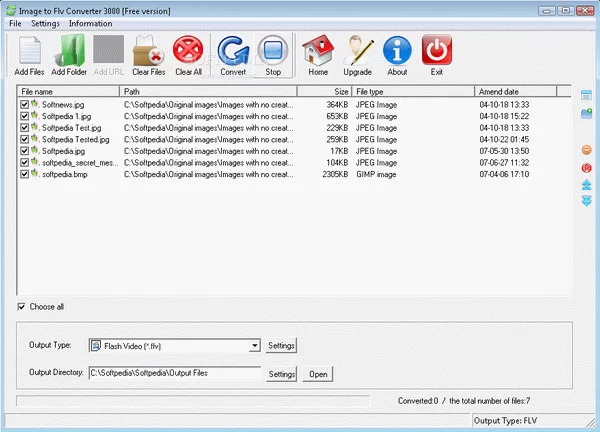Image resolution: width=600 pixels, height=432 pixels.
Task: Click the Output Directory path field
Action: pyautogui.click(x=175, y=373)
